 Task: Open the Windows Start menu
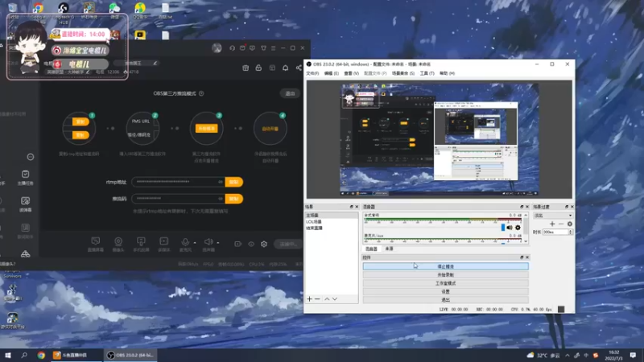pyautogui.click(x=8, y=355)
